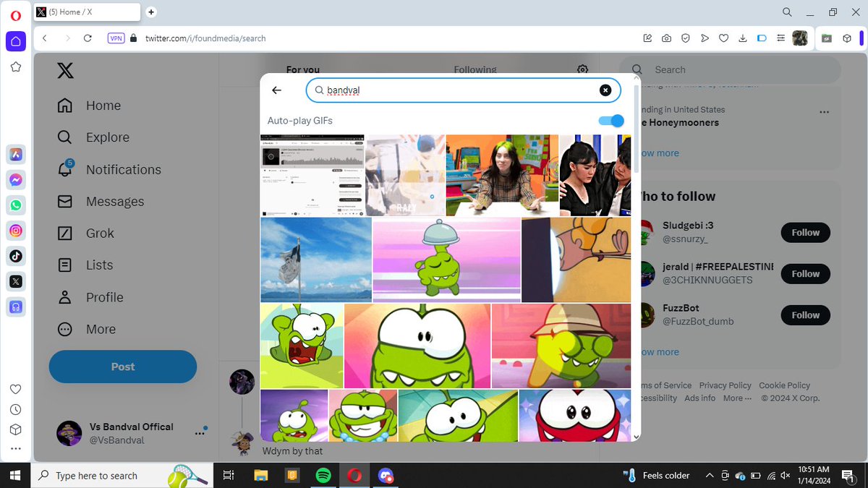Focus the X Search box
868x488 pixels.
pyautogui.click(x=729, y=69)
